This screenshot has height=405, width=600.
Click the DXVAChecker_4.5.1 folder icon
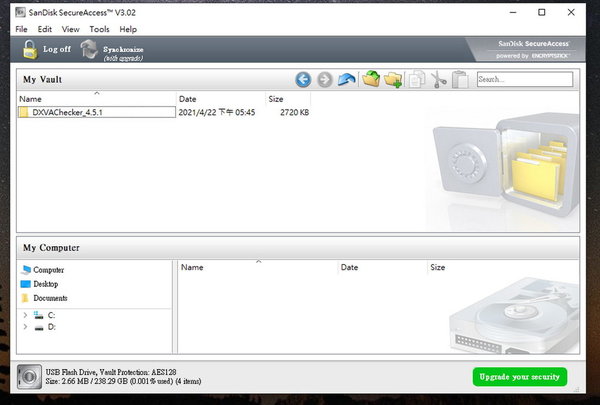[24, 112]
